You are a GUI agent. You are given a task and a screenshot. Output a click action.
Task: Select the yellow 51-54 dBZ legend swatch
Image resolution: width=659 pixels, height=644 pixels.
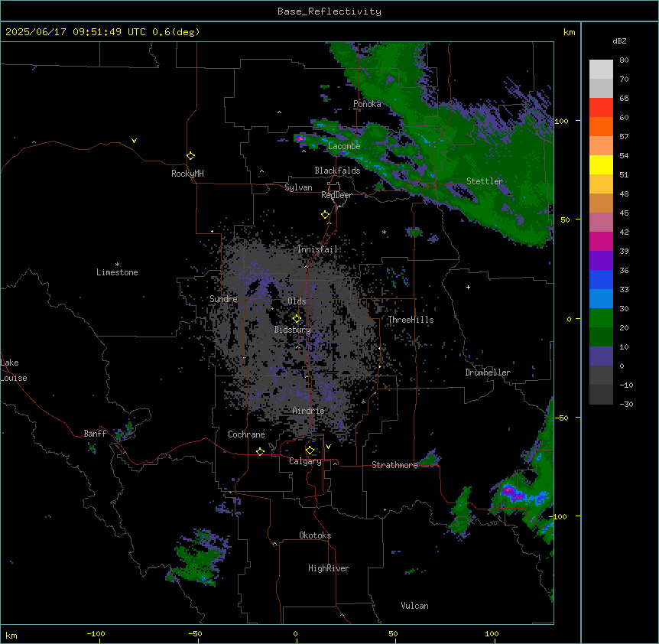point(601,164)
